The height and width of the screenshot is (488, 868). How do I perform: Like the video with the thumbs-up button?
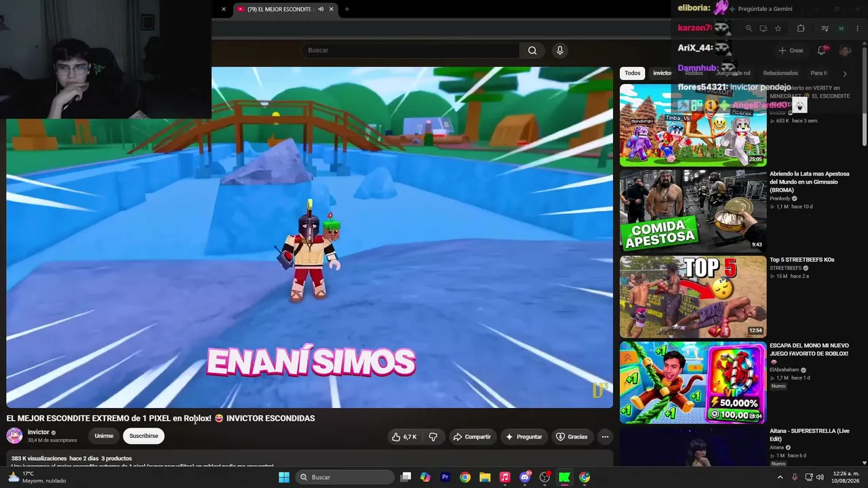[404, 437]
